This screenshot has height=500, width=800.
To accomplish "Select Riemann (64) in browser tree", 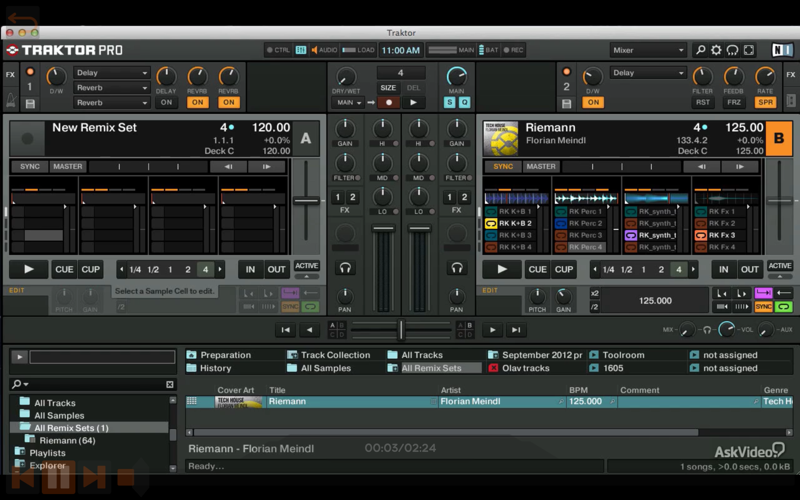I will (67, 440).
